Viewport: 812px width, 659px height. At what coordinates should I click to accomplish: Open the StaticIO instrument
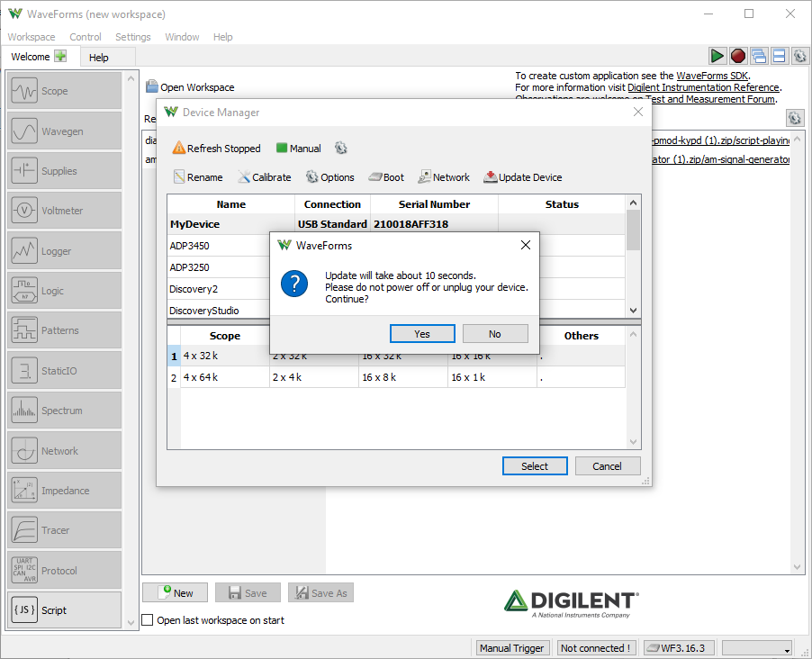64,370
